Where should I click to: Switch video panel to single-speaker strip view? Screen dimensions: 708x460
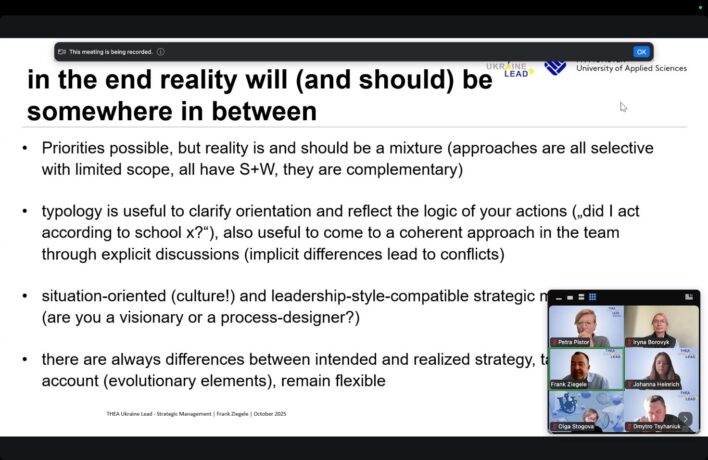571,297
